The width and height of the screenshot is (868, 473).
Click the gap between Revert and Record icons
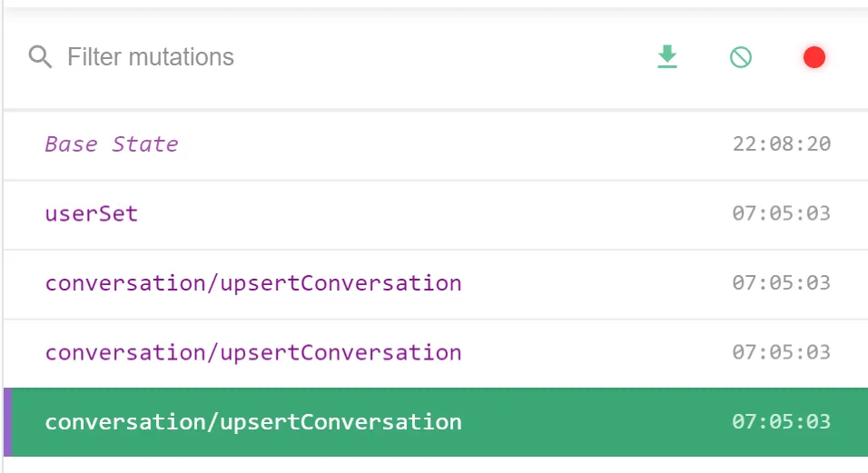pyautogui.click(x=777, y=58)
